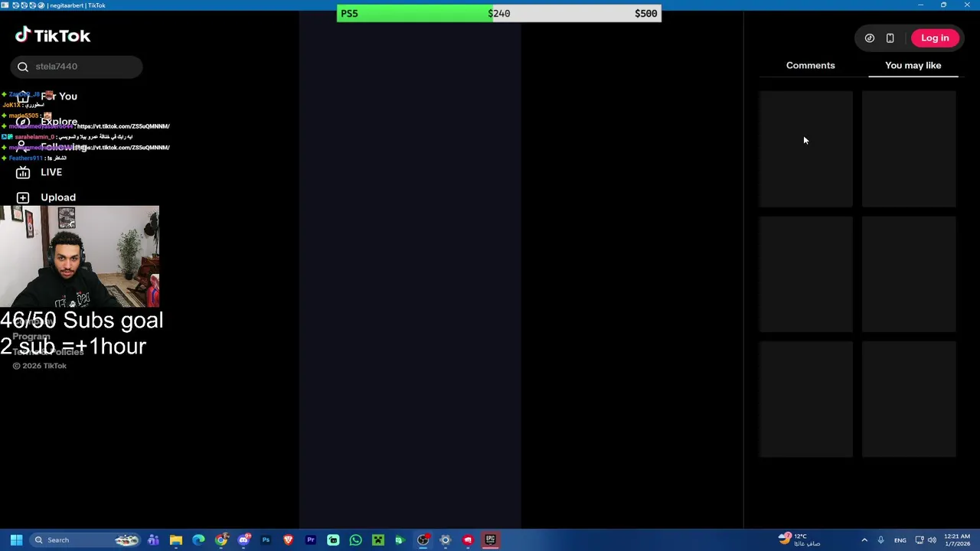Open the Windows Start menu
980x551 pixels.
pyautogui.click(x=16, y=540)
